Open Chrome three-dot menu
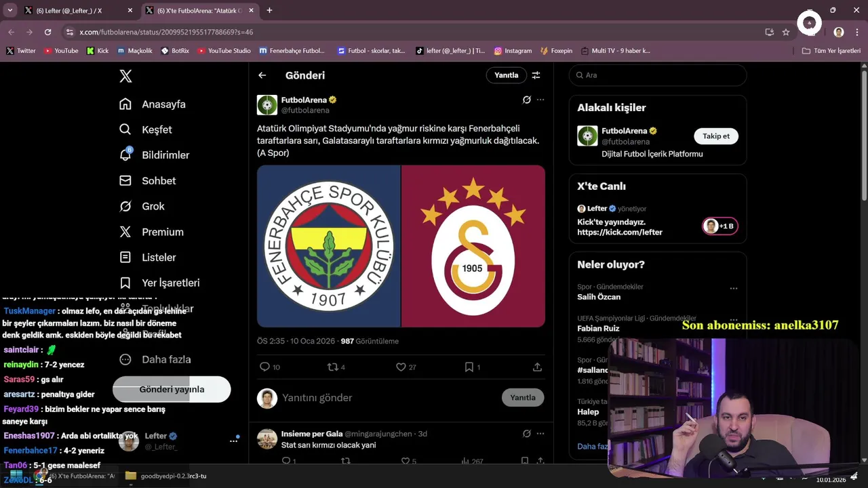Viewport: 868px width, 488px height. [x=856, y=32]
